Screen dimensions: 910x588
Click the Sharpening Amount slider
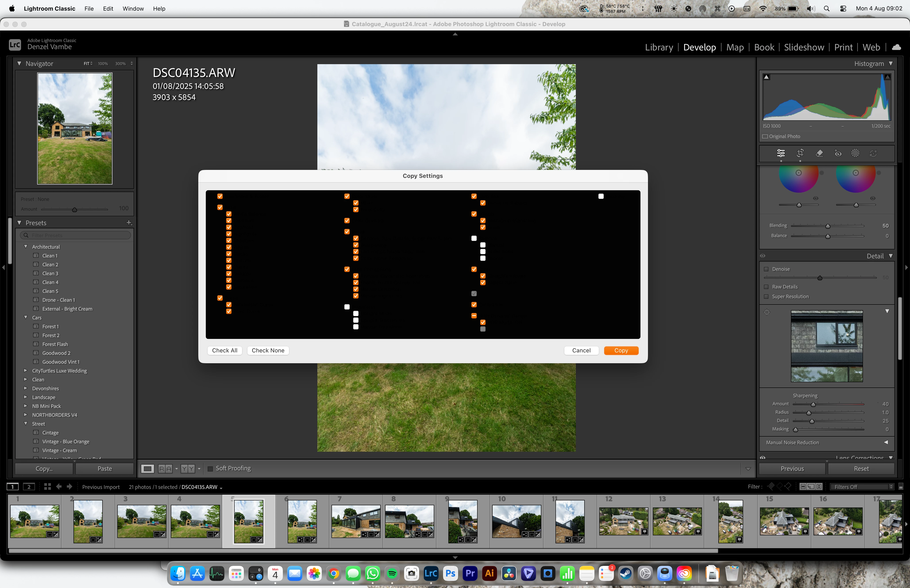point(813,404)
